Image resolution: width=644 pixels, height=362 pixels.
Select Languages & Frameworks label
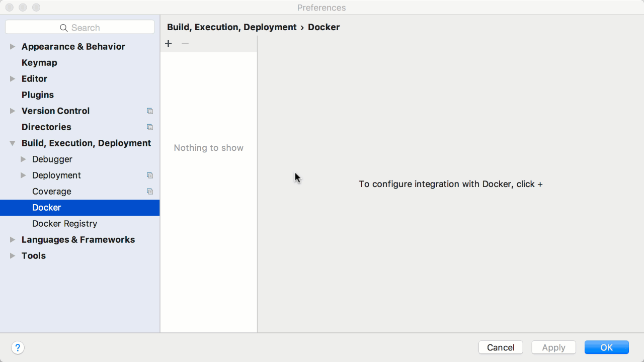coord(78,240)
